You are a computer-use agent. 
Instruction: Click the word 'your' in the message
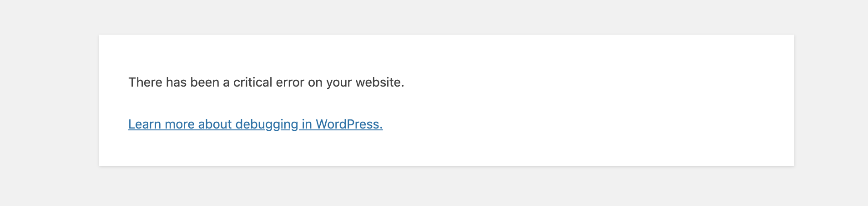coord(339,82)
